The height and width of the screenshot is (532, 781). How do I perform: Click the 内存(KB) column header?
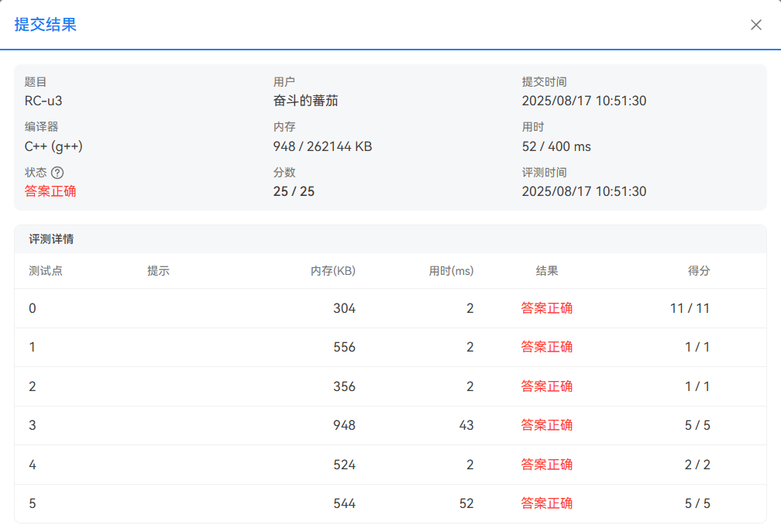coord(333,271)
